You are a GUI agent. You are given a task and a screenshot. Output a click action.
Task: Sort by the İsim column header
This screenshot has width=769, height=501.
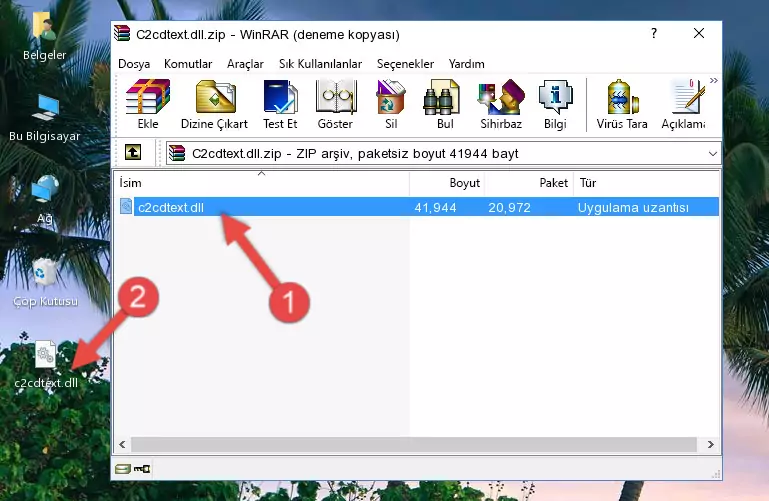click(262, 183)
